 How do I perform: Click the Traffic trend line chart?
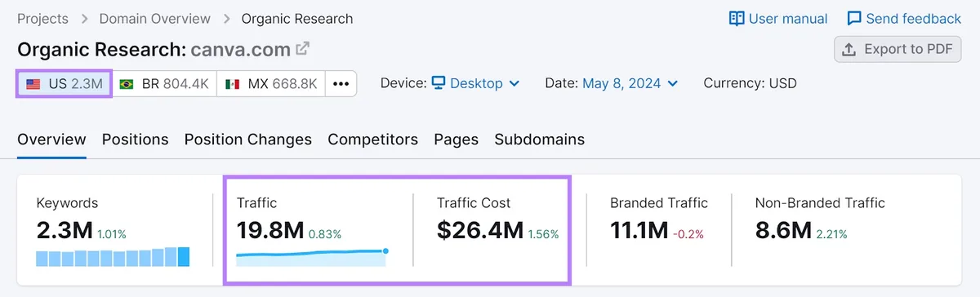[x=312, y=257]
